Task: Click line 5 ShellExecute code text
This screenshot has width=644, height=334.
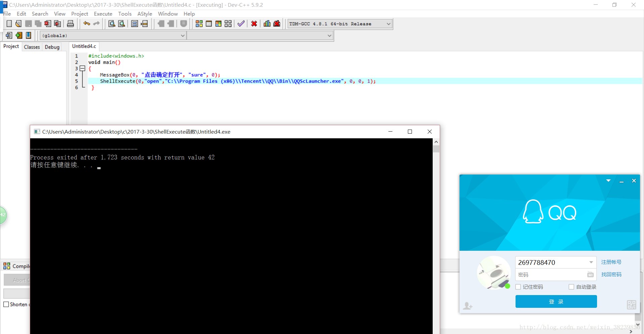Action: [238, 81]
